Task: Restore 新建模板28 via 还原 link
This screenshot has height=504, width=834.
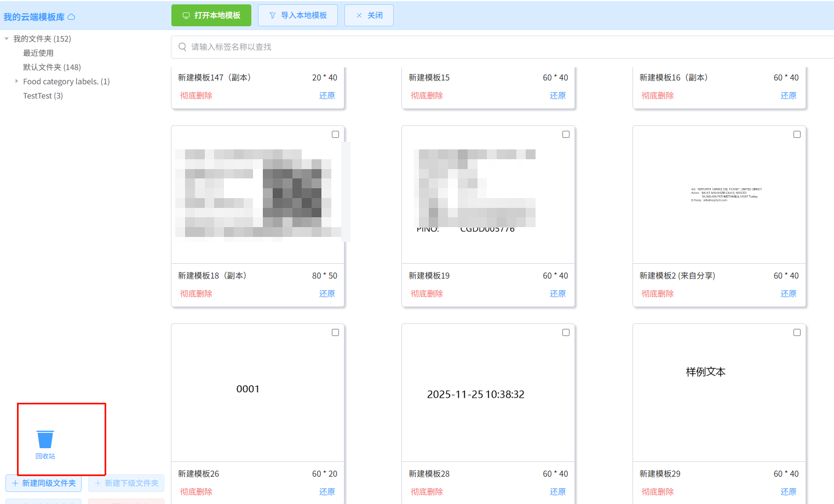Action: [x=557, y=492]
